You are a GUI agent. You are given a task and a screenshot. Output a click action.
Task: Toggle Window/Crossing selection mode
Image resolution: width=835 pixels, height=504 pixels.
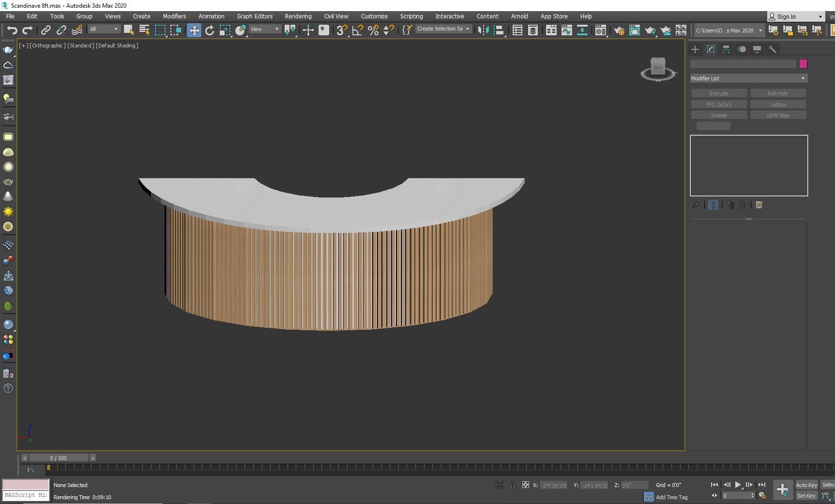pos(175,30)
